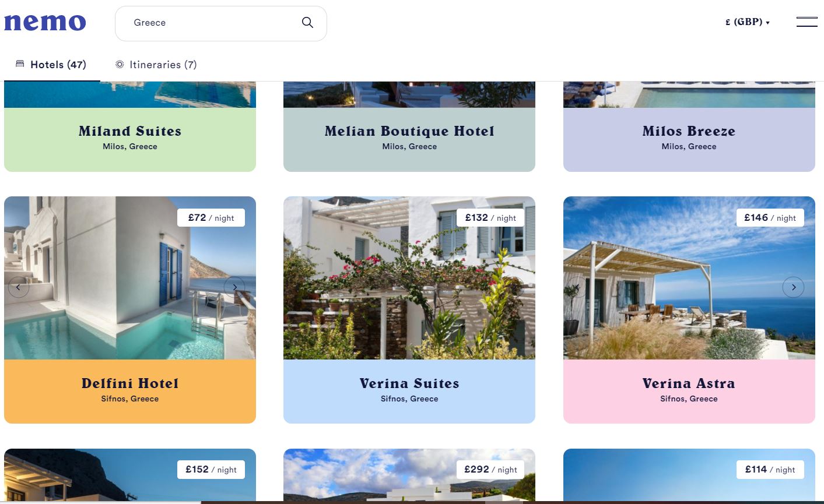Select the Hotels (47) tab
Screen dimensions: 824x504
pyautogui.click(x=51, y=65)
